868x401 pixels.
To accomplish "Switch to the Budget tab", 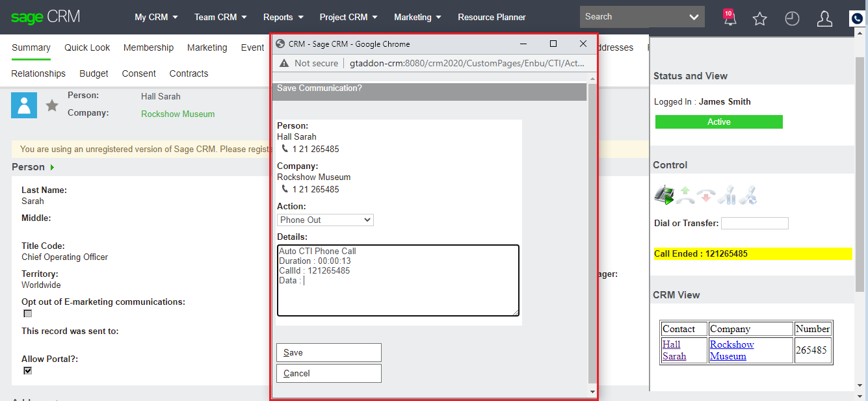I will tap(94, 73).
